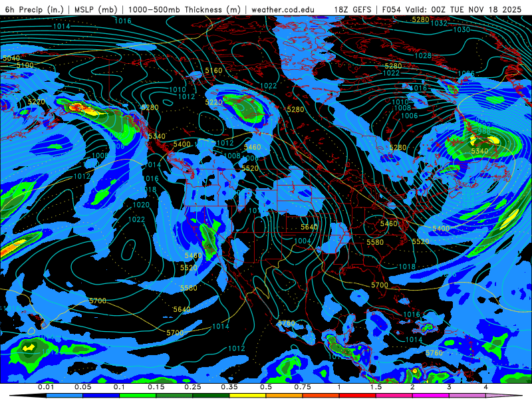Click the '1028' isobar label
This screenshot has height=399, width=532.
[x=423, y=56]
